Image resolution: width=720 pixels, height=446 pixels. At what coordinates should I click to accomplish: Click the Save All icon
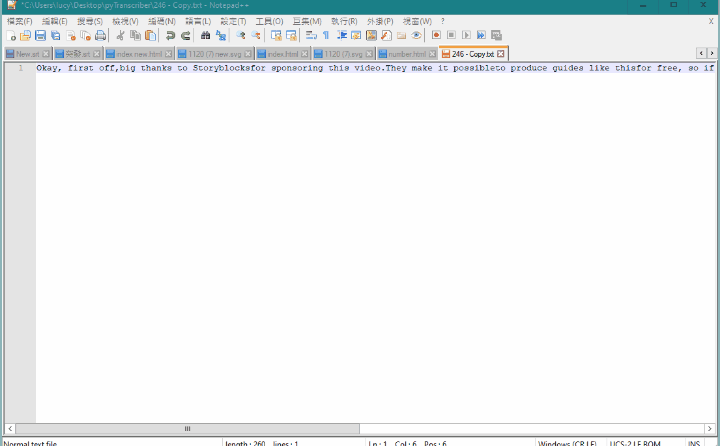click(56, 35)
